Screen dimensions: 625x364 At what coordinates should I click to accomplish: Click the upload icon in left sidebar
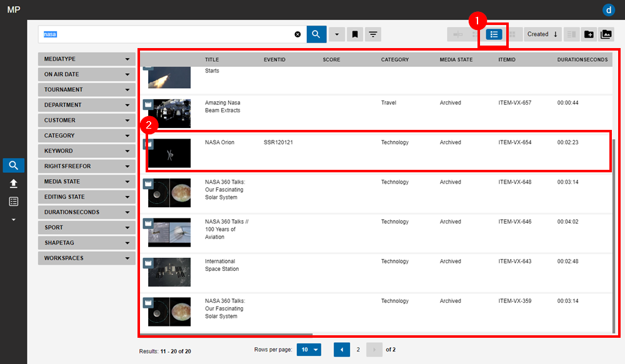click(x=14, y=184)
